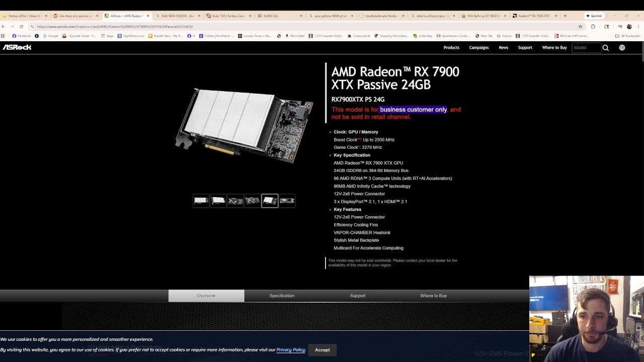Switch to 'UserBenchmark: Nvidia' tab
Viewport: 644px width, 362px height.
(381, 16)
